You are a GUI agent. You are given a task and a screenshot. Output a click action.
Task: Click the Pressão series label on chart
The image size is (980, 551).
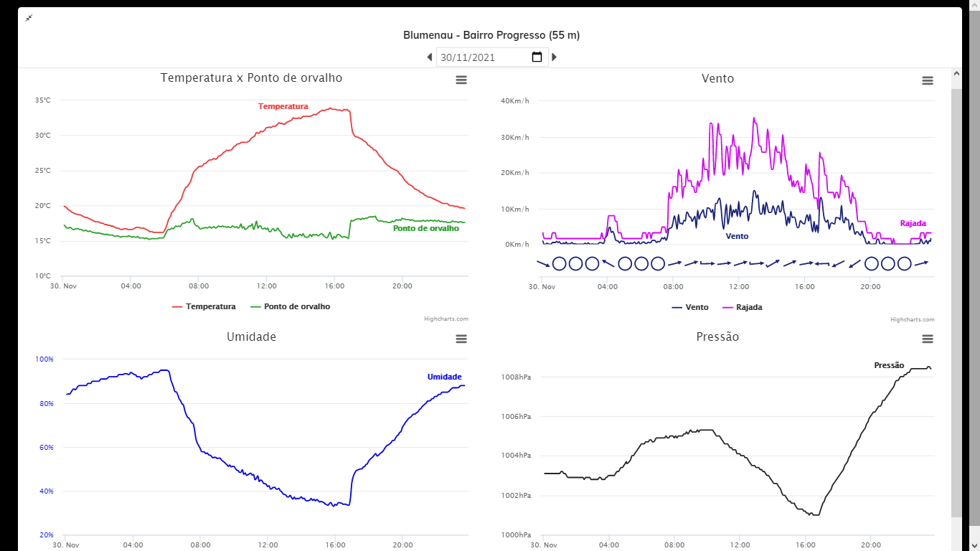889,365
